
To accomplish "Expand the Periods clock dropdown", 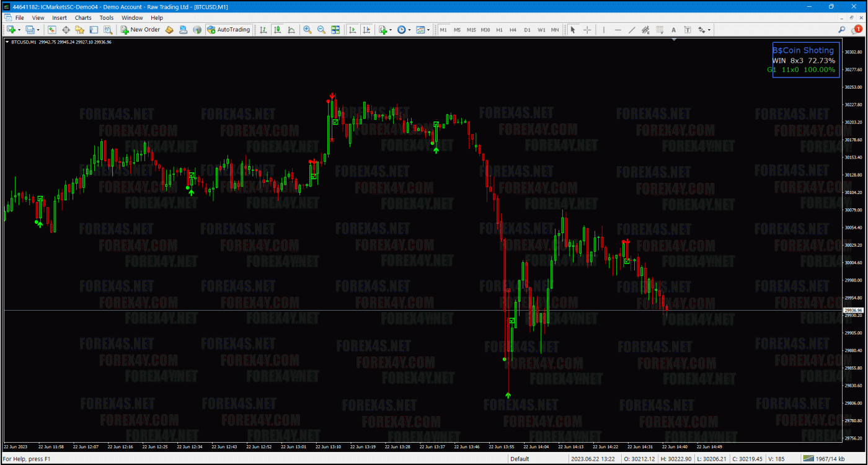I will (x=409, y=30).
